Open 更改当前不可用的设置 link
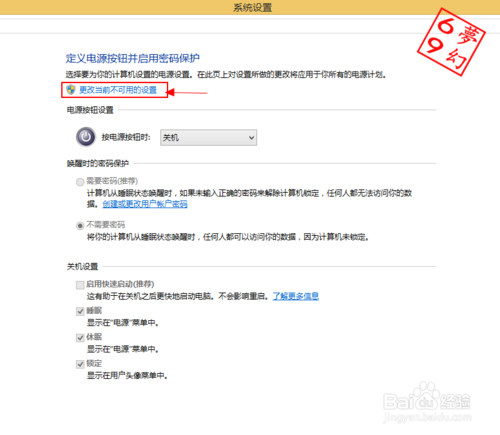Viewport: 500px width, 435px height. (118, 90)
